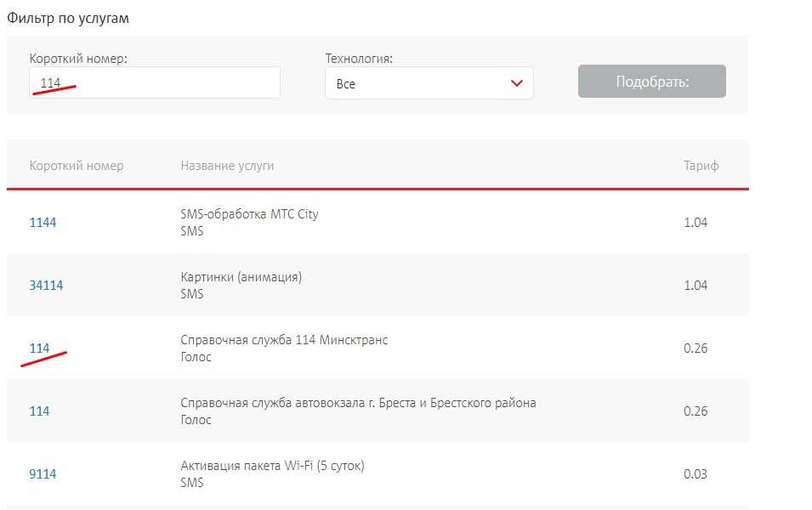Open short number 1144 link

pos(43,223)
